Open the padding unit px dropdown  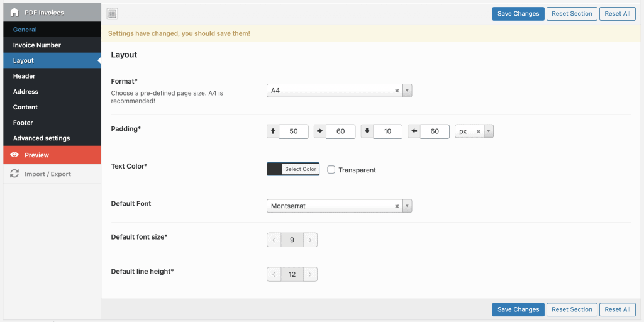click(489, 131)
